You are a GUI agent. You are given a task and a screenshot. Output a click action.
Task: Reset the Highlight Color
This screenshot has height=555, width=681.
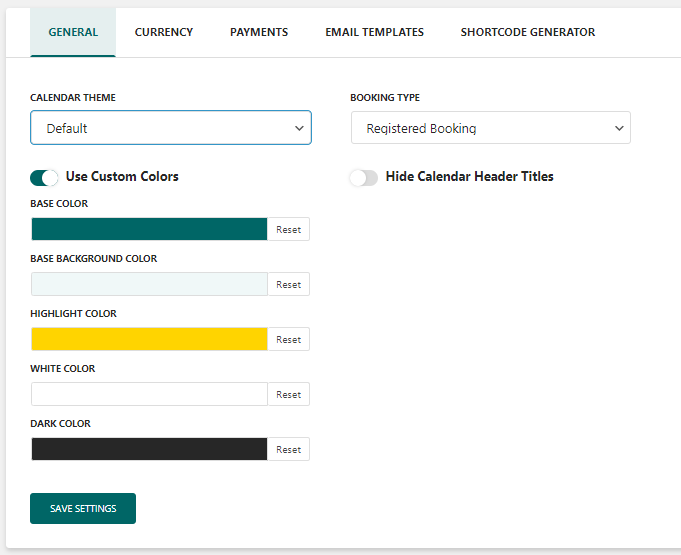(289, 339)
